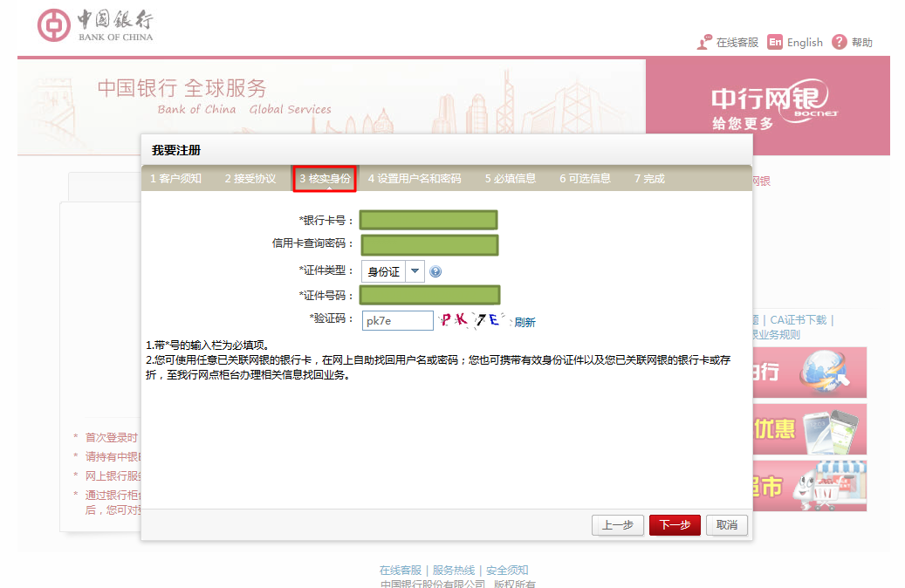905x588 pixels.
Task: Open the 证件类型 dropdown arrow
Action: click(415, 270)
